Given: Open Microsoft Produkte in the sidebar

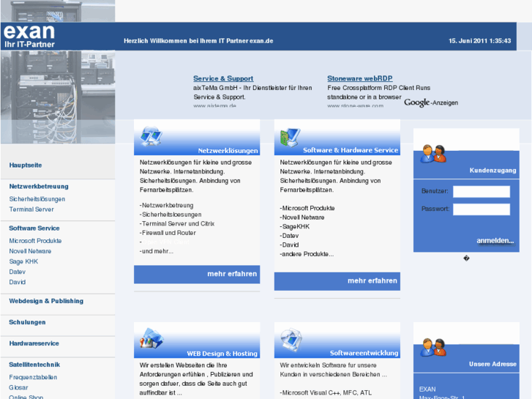Looking at the screenshot, I should tap(35, 241).
